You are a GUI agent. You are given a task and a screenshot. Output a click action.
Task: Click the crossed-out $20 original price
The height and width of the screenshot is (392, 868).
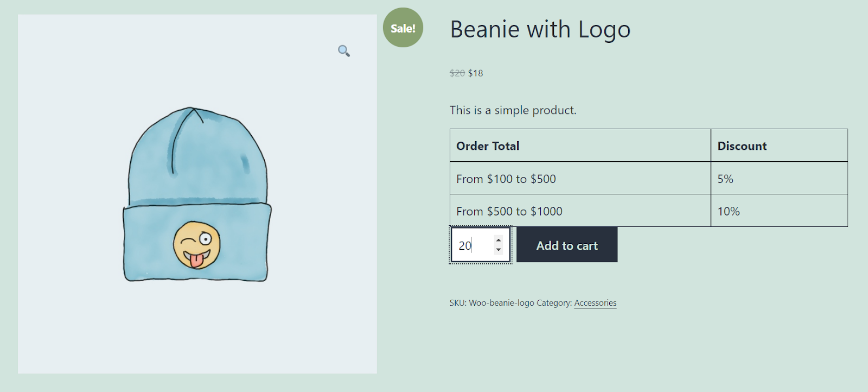[x=457, y=73]
